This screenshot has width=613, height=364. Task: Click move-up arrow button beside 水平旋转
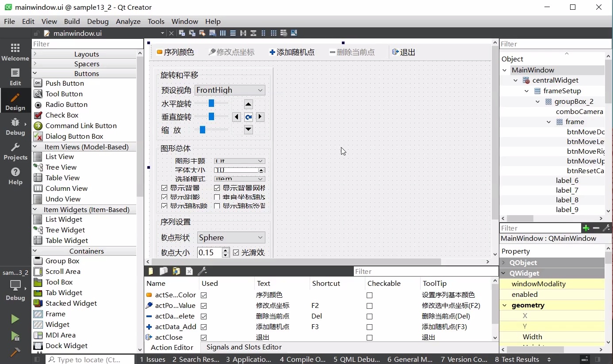(249, 105)
